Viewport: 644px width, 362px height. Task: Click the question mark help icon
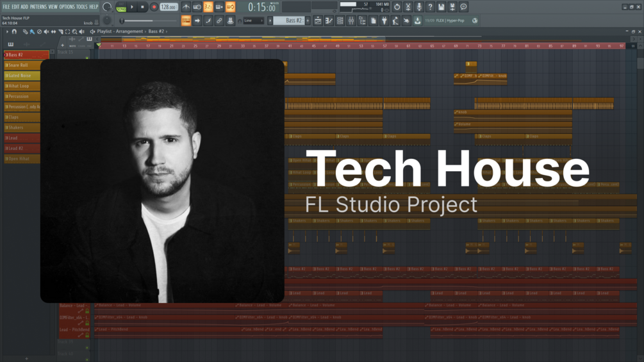tap(430, 7)
